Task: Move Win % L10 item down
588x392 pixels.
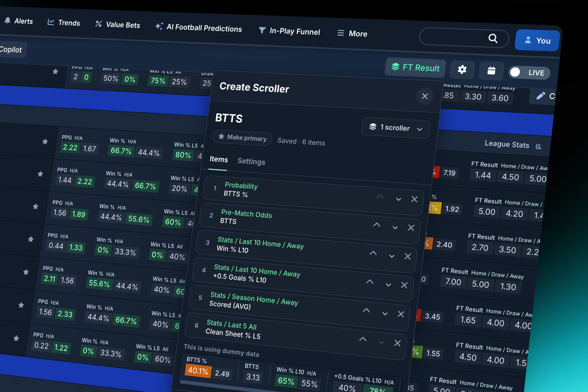Action: click(x=392, y=256)
